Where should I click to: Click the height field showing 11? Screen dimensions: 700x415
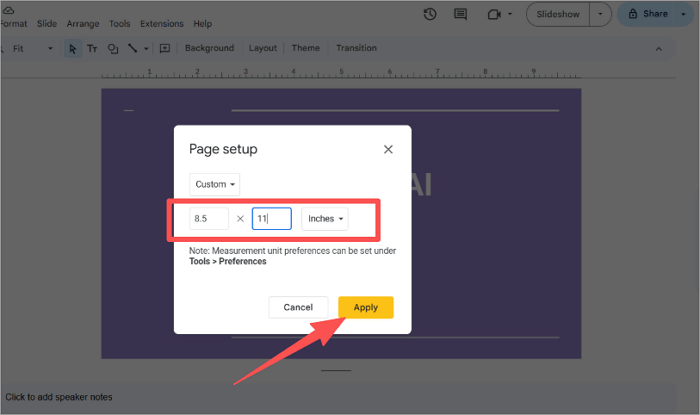pyautogui.click(x=271, y=219)
